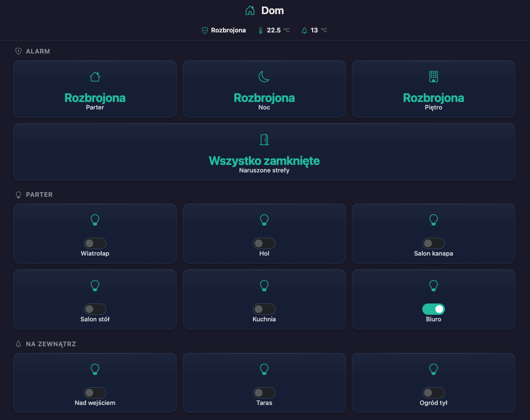Click the Ogród tył label text
Screen dimensions: 530x420
[433, 403]
